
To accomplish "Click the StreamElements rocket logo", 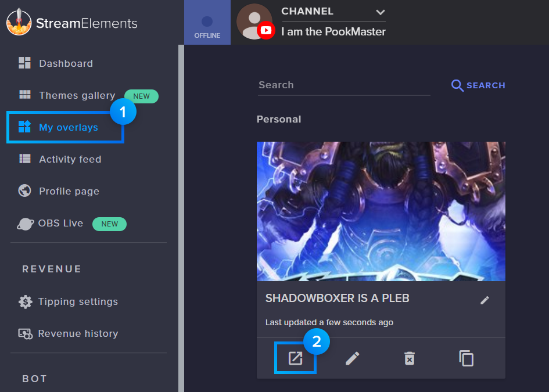I will [x=19, y=22].
